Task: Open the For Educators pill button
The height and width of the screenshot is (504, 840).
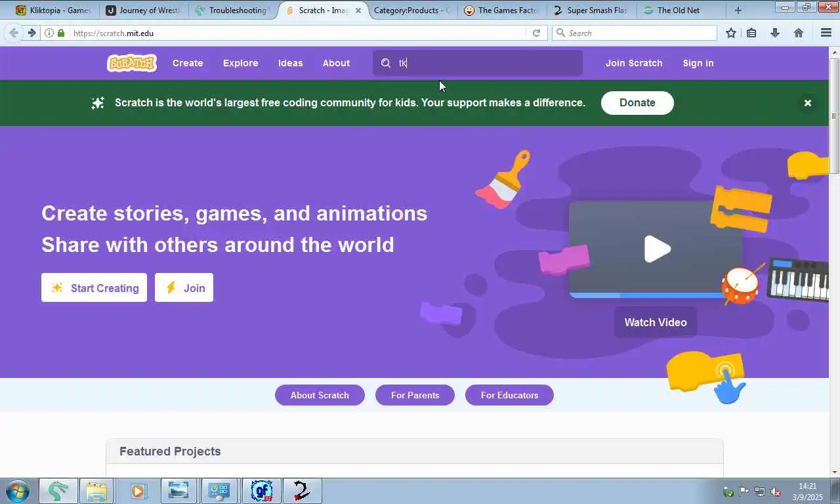Action: click(x=509, y=395)
